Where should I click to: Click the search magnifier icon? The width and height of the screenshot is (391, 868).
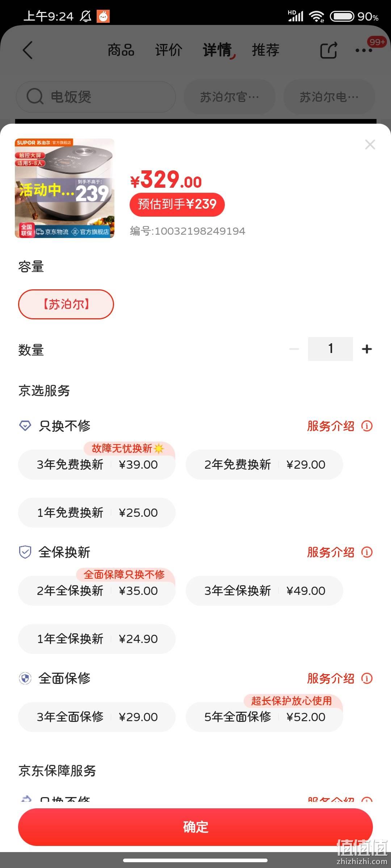pos(35,97)
